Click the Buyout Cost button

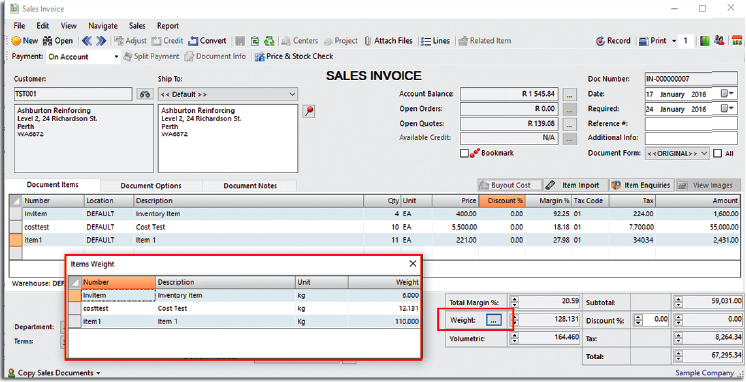[x=510, y=185]
